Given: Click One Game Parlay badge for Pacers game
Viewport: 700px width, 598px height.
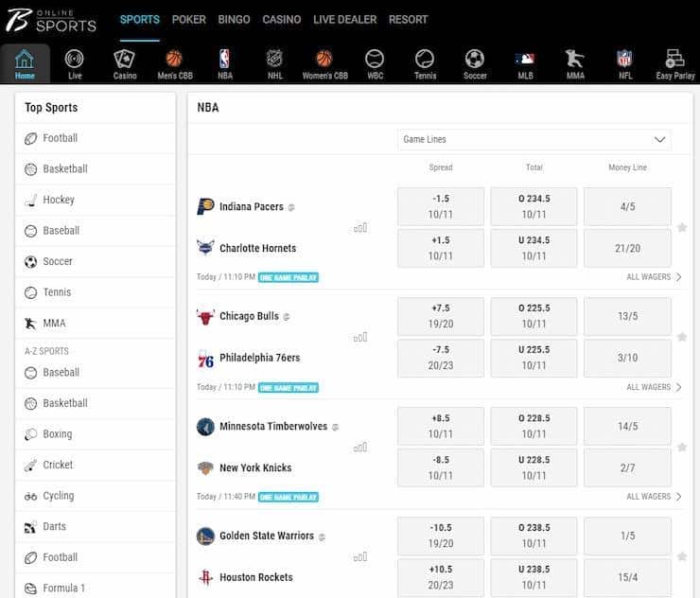Looking at the screenshot, I should (x=289, y=277).
